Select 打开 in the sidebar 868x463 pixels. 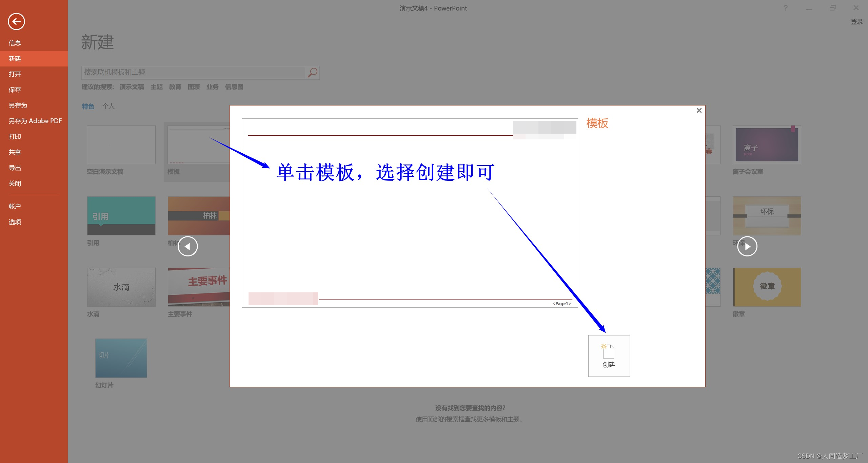15,74
